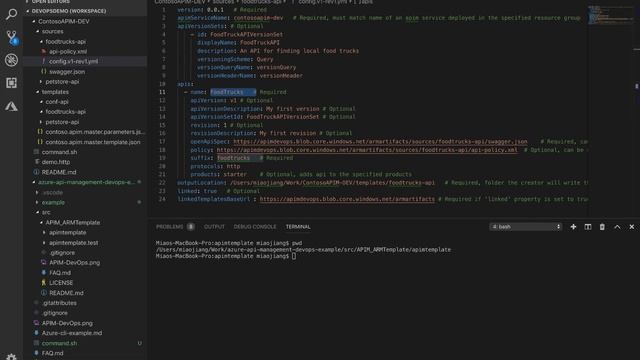Open APIM-DevOps.png inside src folder

[75, 262]
